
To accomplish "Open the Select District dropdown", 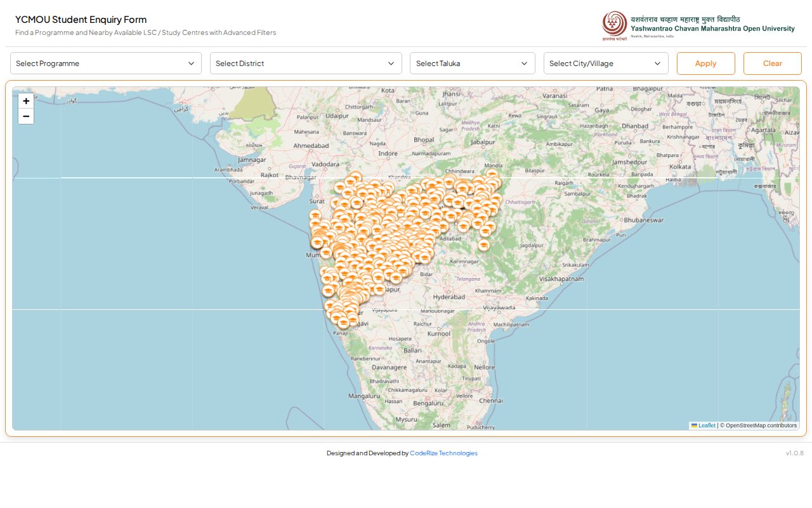I will coord(306,63).
